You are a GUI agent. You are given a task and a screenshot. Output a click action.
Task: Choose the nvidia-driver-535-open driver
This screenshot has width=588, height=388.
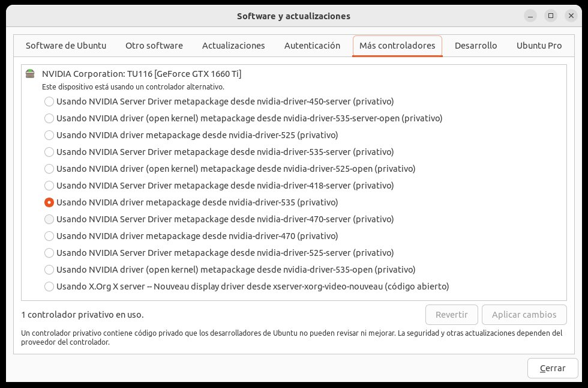49,270
